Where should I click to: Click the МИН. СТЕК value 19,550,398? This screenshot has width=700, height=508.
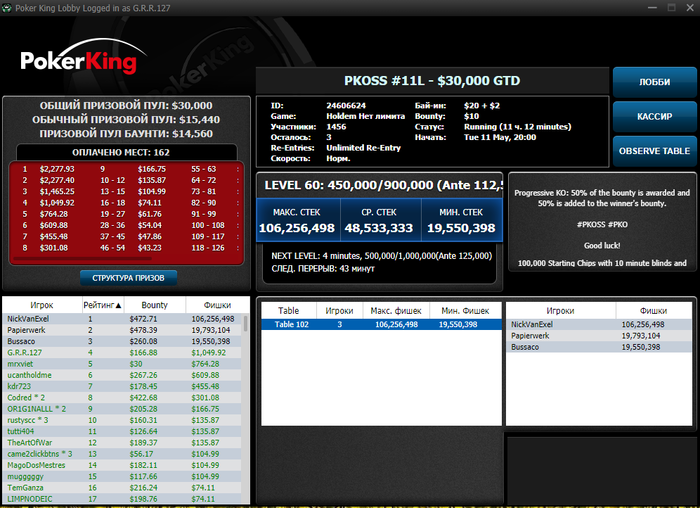[461, 228]
